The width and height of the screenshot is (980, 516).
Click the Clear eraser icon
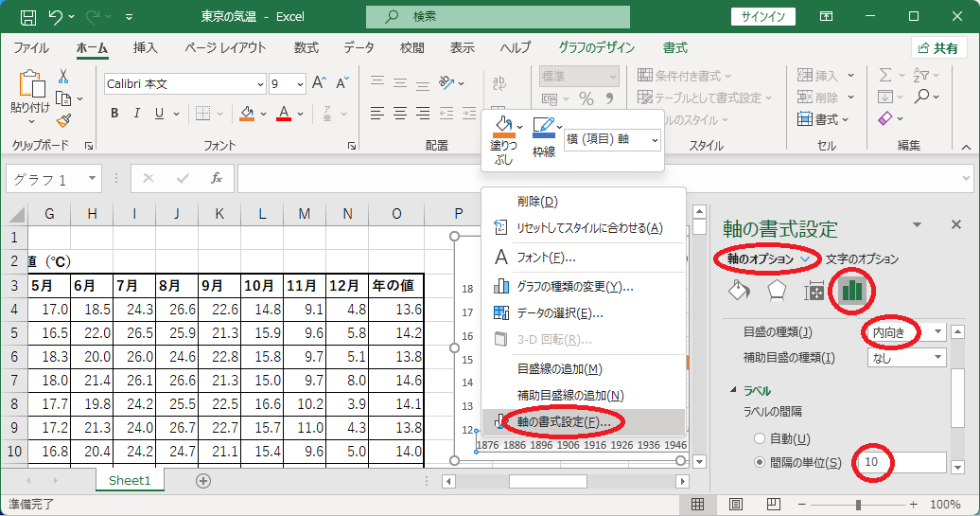(x=885, y=118)
